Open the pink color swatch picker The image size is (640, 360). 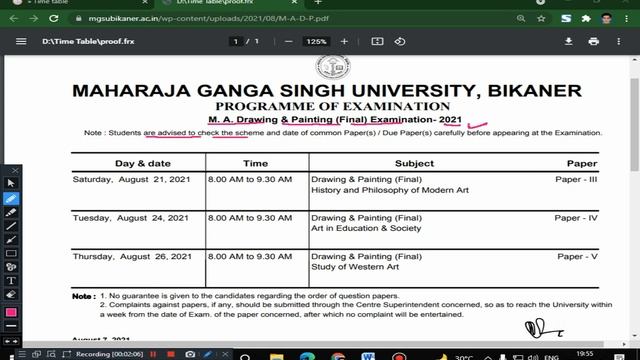pyautogui.click(x=11, y=312)
